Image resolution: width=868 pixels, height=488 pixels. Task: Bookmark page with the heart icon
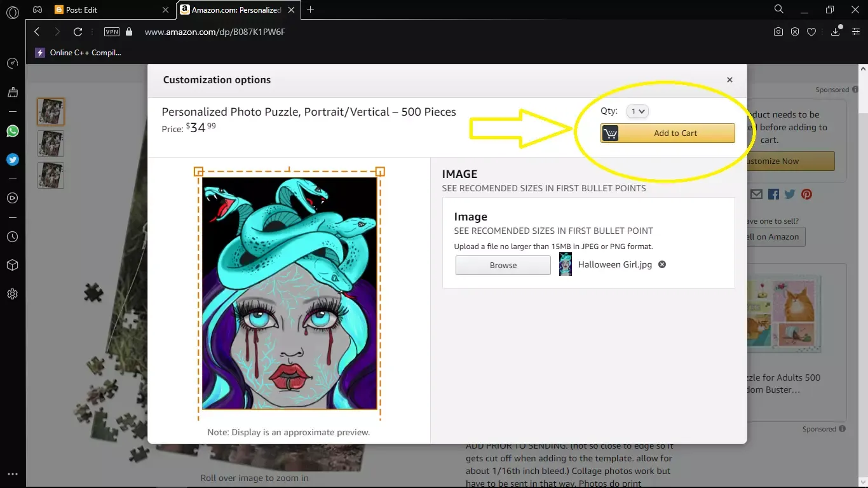click(x=811, y=32)
